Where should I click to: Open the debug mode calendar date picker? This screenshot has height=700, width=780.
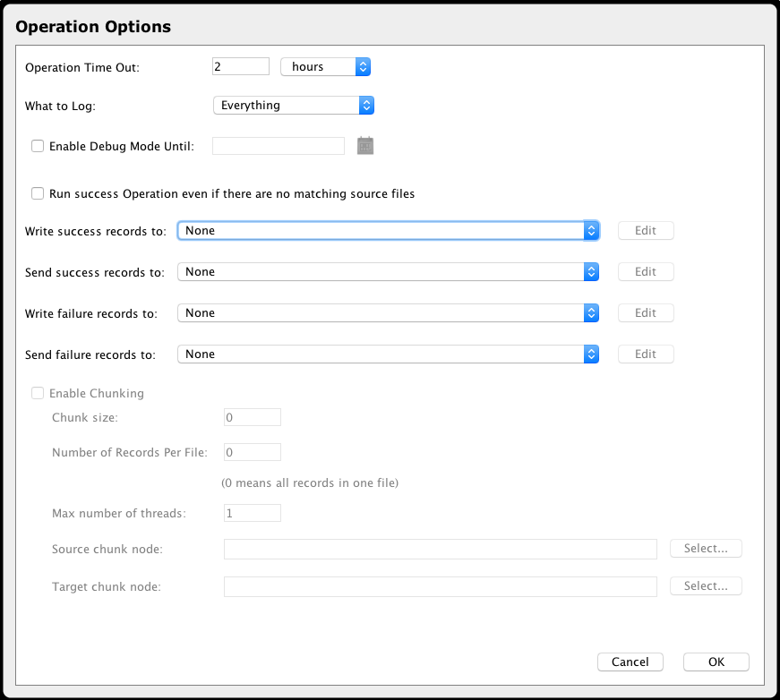tap(364, 146)
